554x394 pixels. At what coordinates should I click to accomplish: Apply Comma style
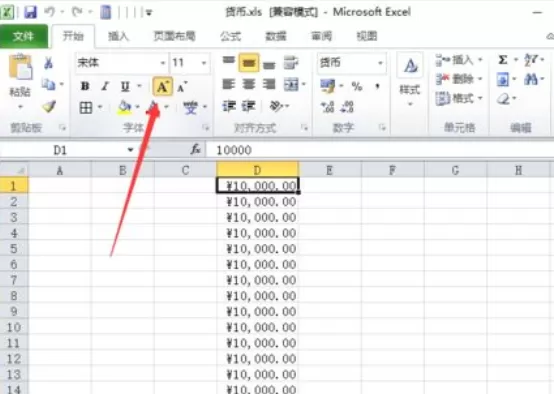pos(377,86)
